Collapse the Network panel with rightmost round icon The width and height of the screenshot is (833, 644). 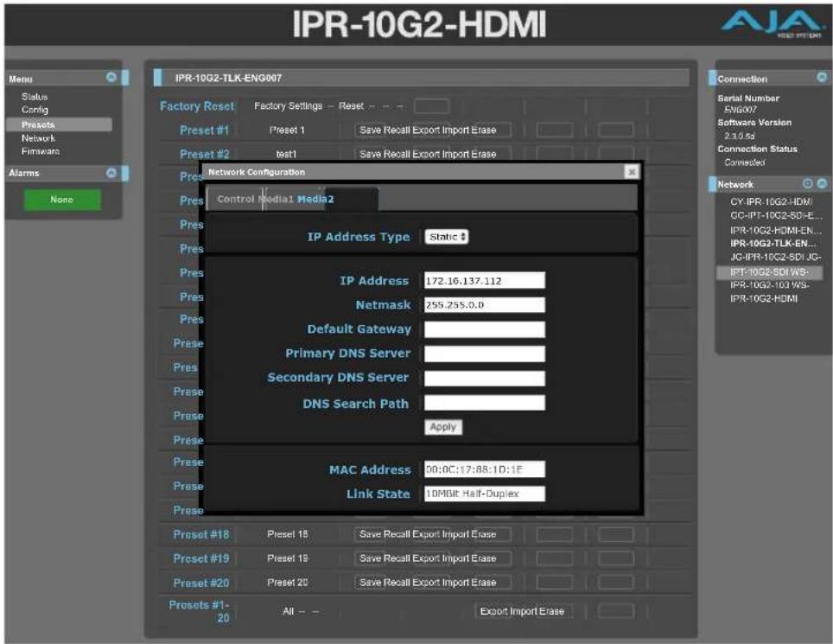(822, 183)
